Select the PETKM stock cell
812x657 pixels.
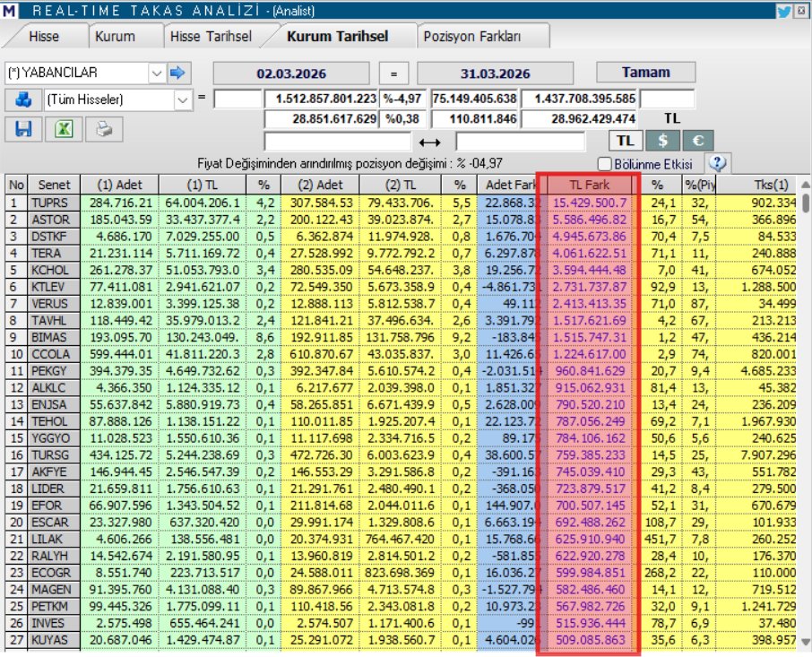coord(54,607)
